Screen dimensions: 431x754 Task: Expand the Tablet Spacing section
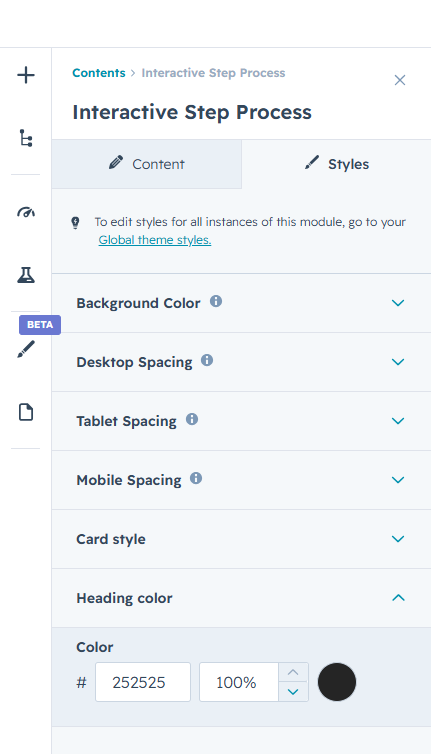(241, 421)
